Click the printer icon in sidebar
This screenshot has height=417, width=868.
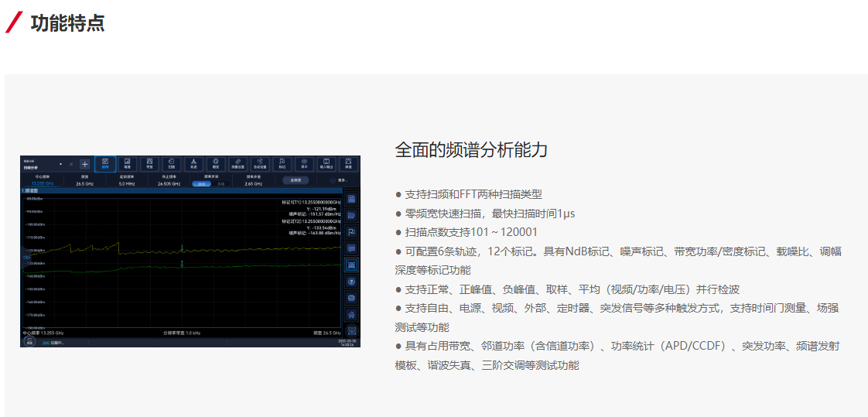pyautogui.click(x=351, y=298)
